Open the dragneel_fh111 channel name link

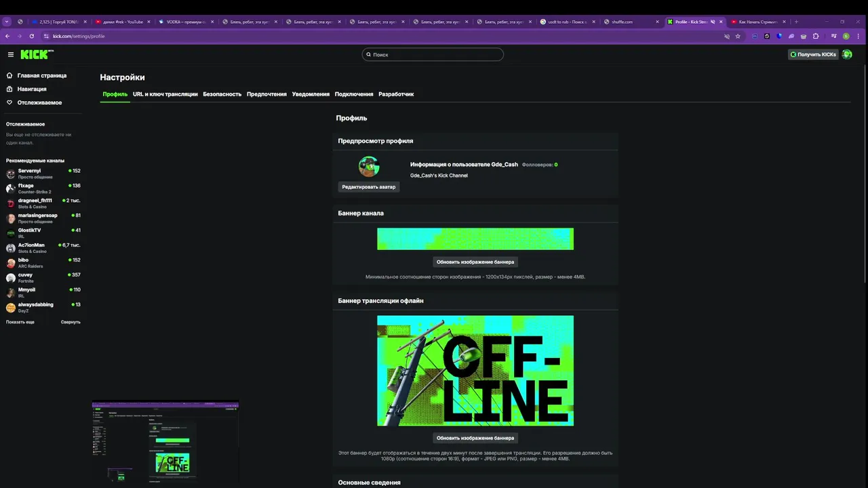(35, 201)
